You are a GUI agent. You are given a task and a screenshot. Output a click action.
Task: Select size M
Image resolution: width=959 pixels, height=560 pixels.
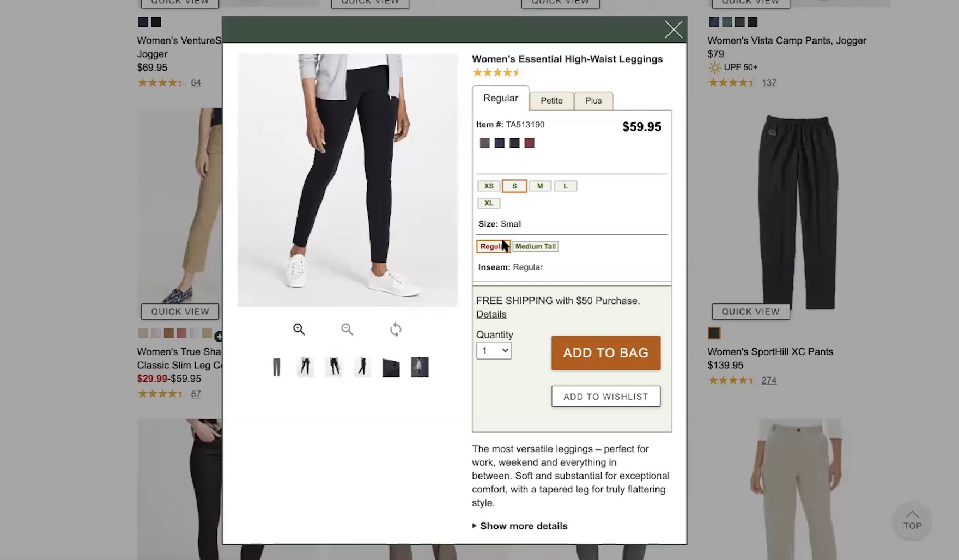tap(540, 186)
